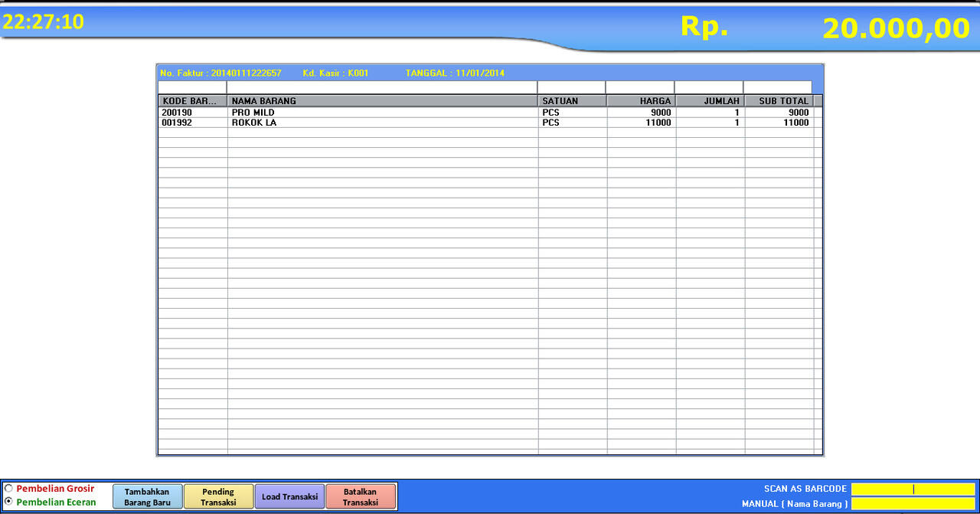Click the empty entry box above KODE BAR column
The image size is (980, 514).
(192, 87)
